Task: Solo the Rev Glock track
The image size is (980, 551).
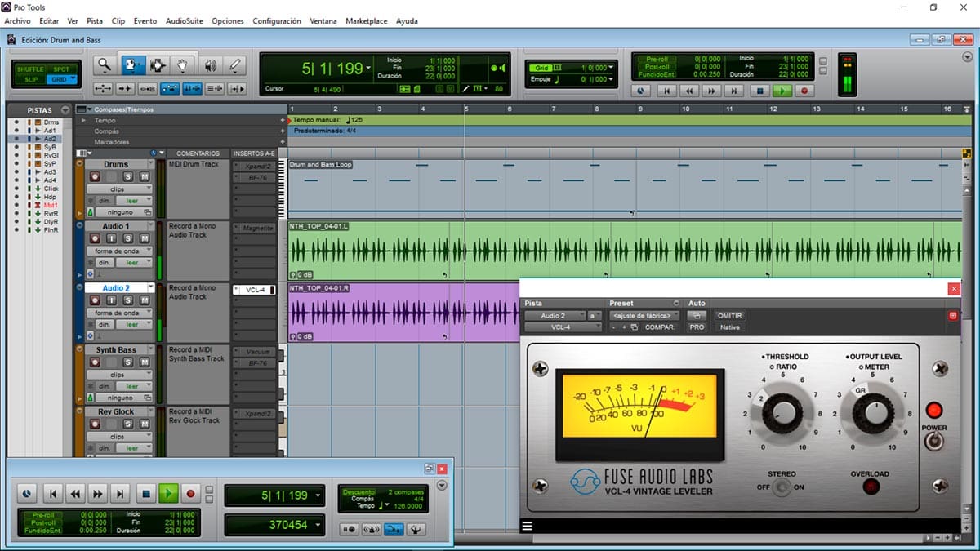Action: click(x=128, y=424)
